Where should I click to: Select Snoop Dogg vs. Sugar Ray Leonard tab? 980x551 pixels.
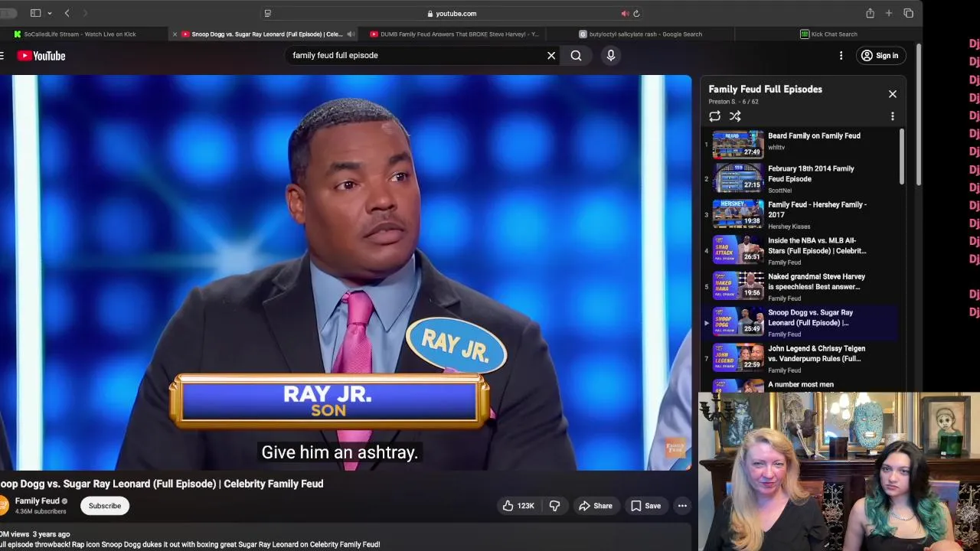click(x=266, y=34)
